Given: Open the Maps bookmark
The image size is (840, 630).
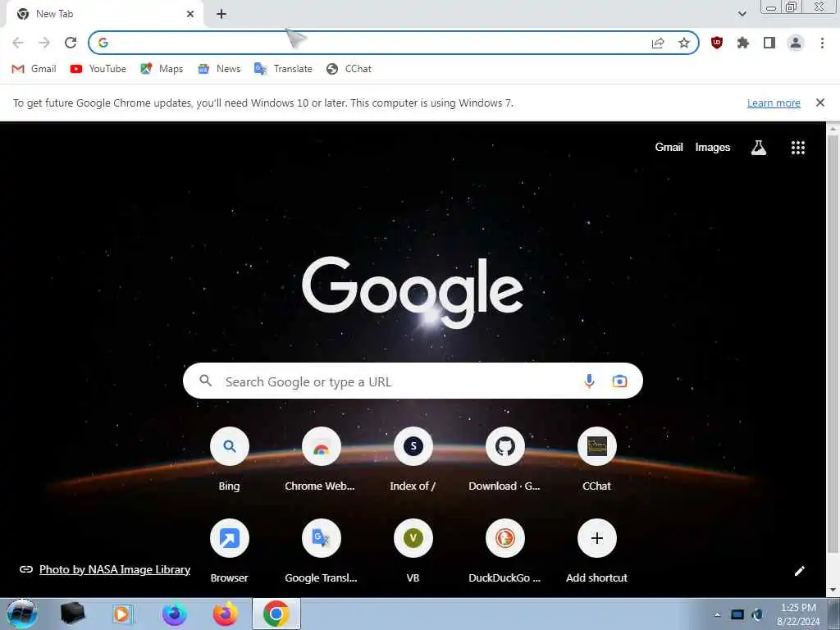Looking at the screenshot, I should click(x=162, y=69).
